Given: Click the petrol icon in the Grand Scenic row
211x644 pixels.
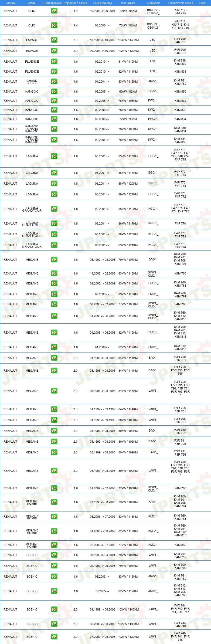Looking at the screenshot, I should click(x=54, y=82).
